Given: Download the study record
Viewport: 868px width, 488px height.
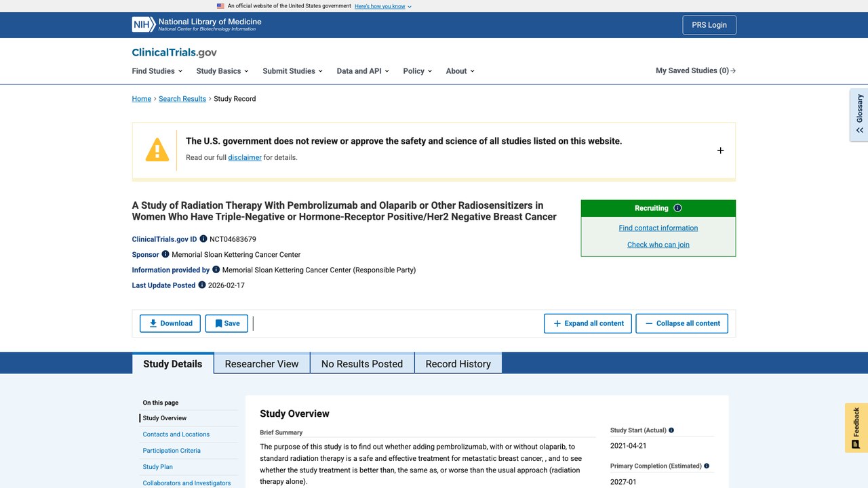Looking at the screenshot, I should pyautogui.click(x=170, y=323).
